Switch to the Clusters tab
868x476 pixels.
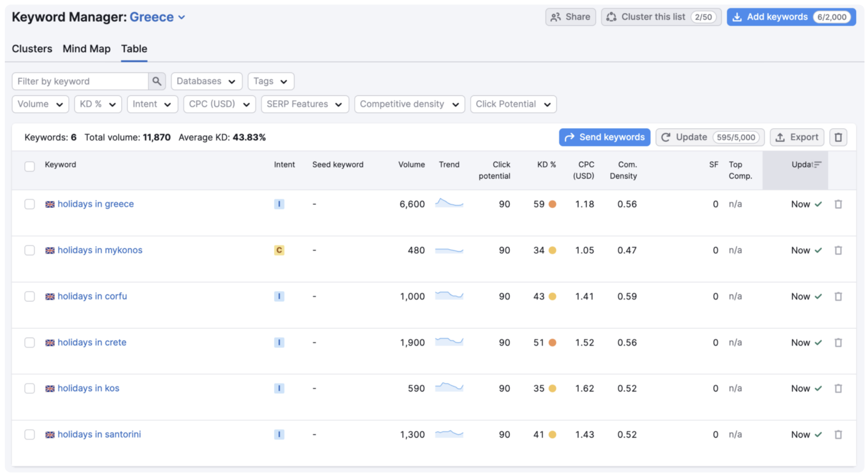(x=32, y=49)
